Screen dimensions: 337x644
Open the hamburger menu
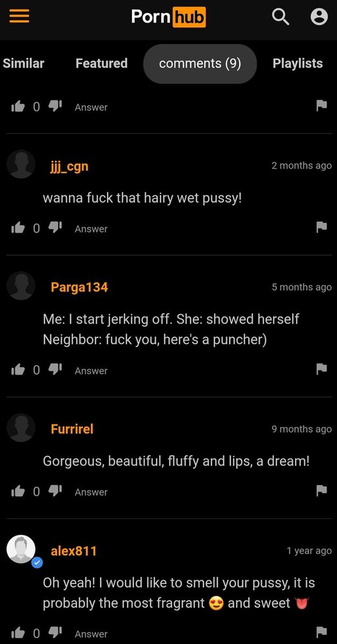coord(19,17)
